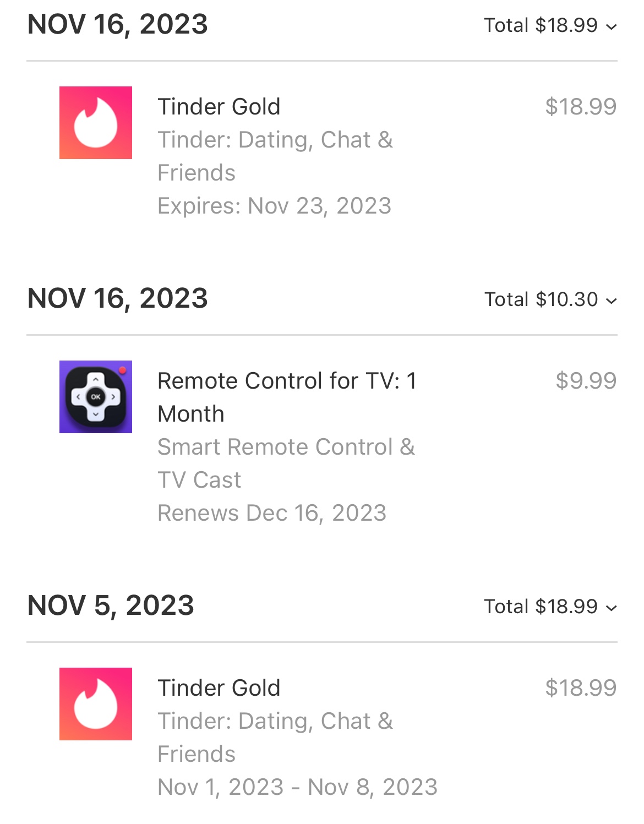This screenshot has height=824, width=644.
Task: Select the NOV 5, 2023 date header
Action: pos(111,605)
